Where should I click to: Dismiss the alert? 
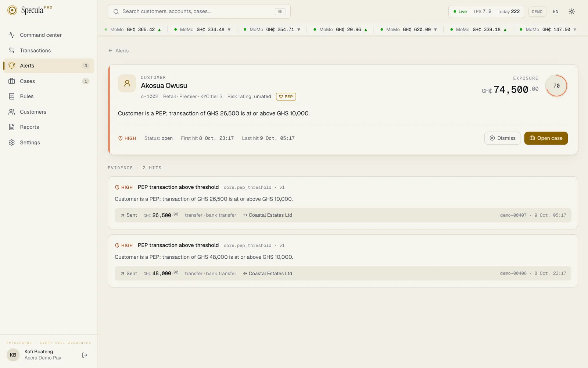coord(502,138)
